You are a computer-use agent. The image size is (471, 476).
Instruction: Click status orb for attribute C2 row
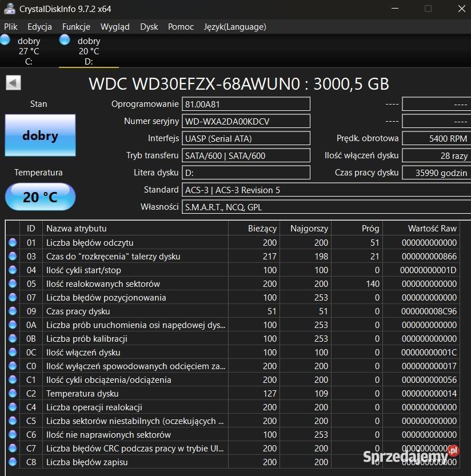click(x=13, y=393)
